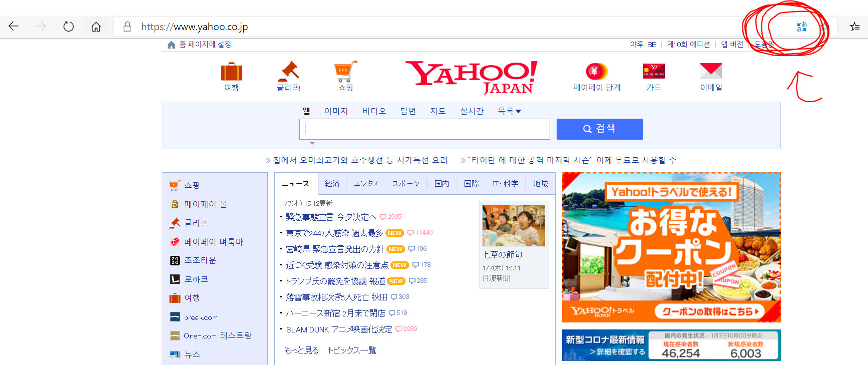Switch to the ニュース news tab
868x365 pixels.
tap(296, 184)
